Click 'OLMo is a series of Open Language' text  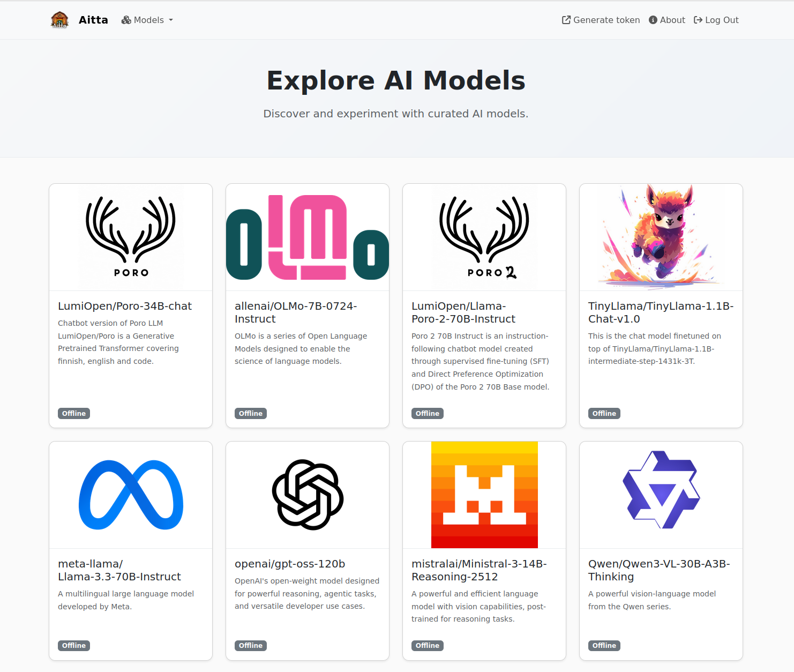[301, 336]
